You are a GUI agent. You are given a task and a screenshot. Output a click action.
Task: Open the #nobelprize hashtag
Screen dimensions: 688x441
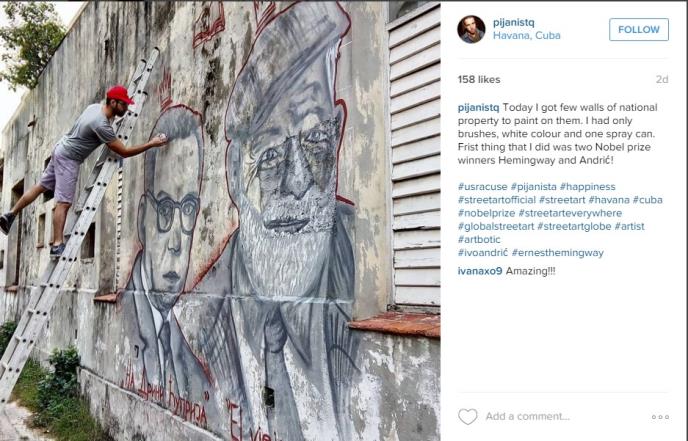click(486, 213)
